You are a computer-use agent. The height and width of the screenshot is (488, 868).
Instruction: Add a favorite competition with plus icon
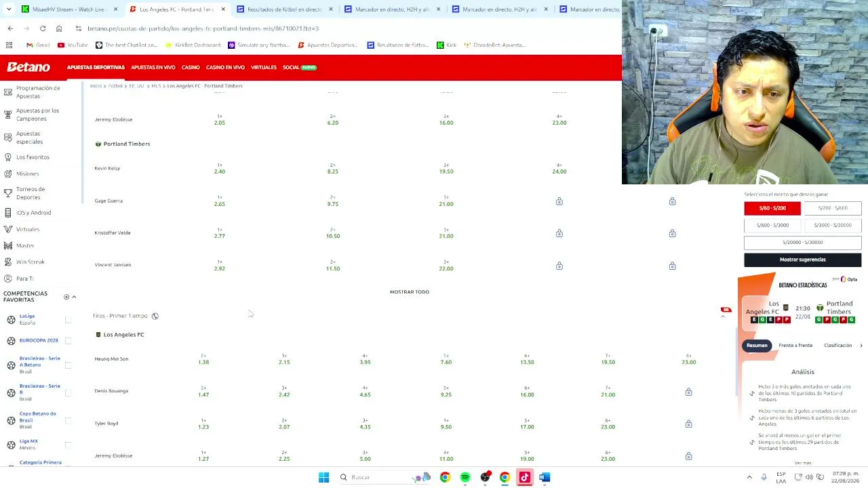(66, 297)
